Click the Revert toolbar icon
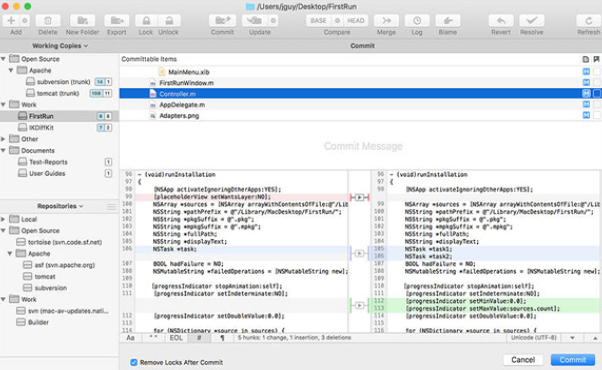Viewport: 602px width, 370px height. [501, 20]
